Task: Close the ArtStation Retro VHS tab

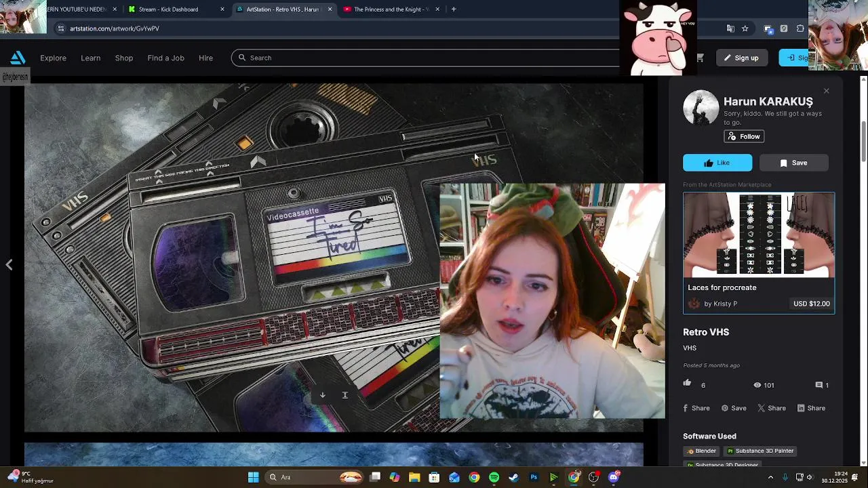Action: (x=330, y=9)
